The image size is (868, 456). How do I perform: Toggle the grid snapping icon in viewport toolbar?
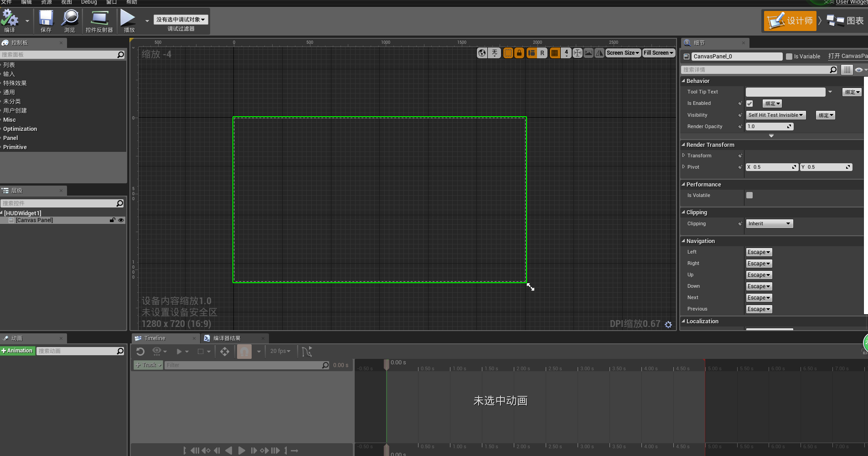coord(554,52)
